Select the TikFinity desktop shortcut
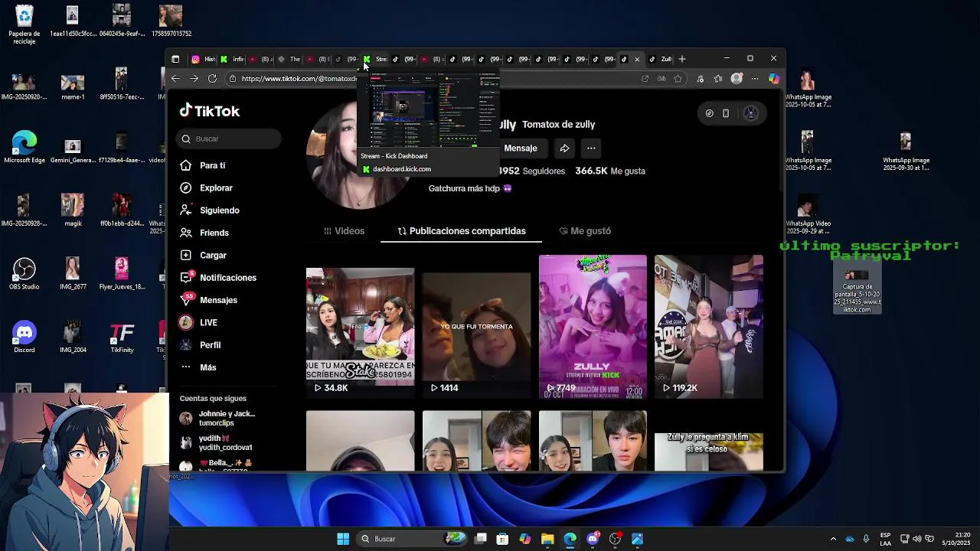The image size is (980, 551). (122, 337)
